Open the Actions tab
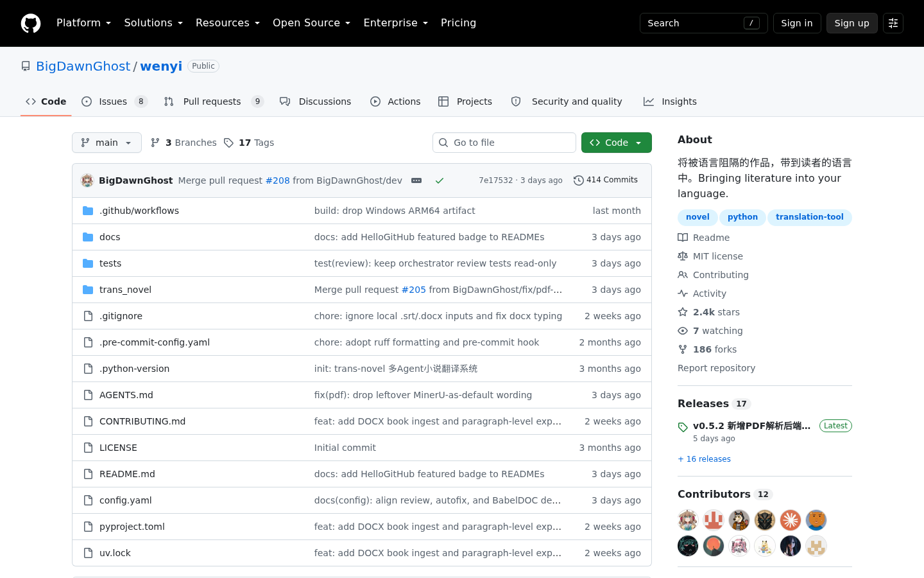Screen dimensions: 924x578 (x=395, y=101)
